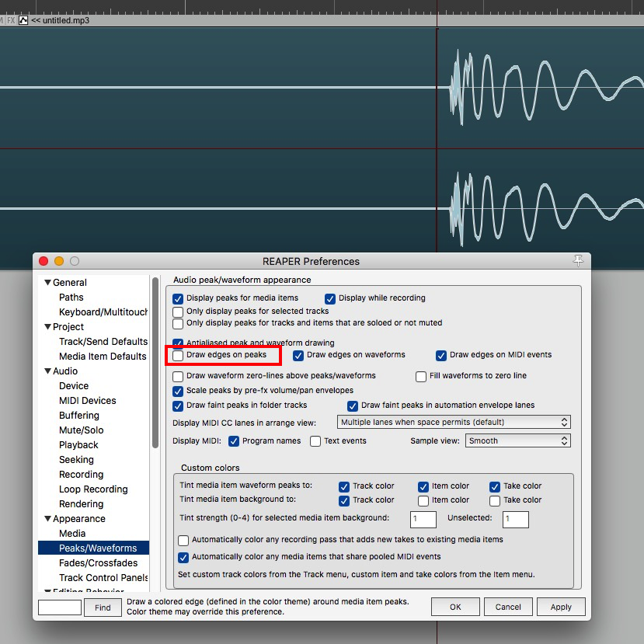644x644 pixels.
Task: Toggle Display peaks for media items
Action: [178, 298]
